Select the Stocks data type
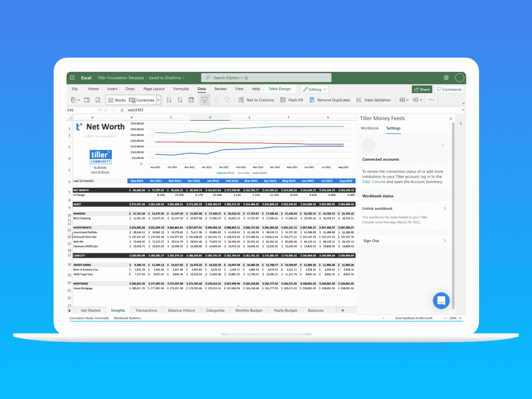 pos(117,100)
